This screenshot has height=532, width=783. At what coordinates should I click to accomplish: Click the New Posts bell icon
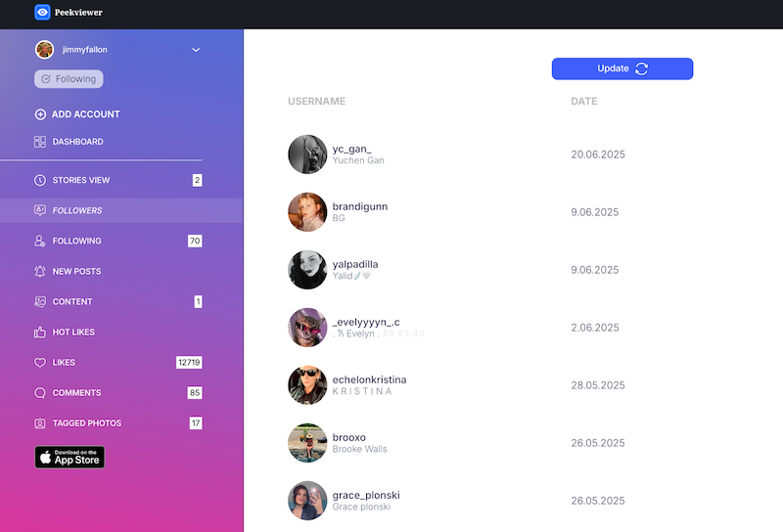coord(40,272)
